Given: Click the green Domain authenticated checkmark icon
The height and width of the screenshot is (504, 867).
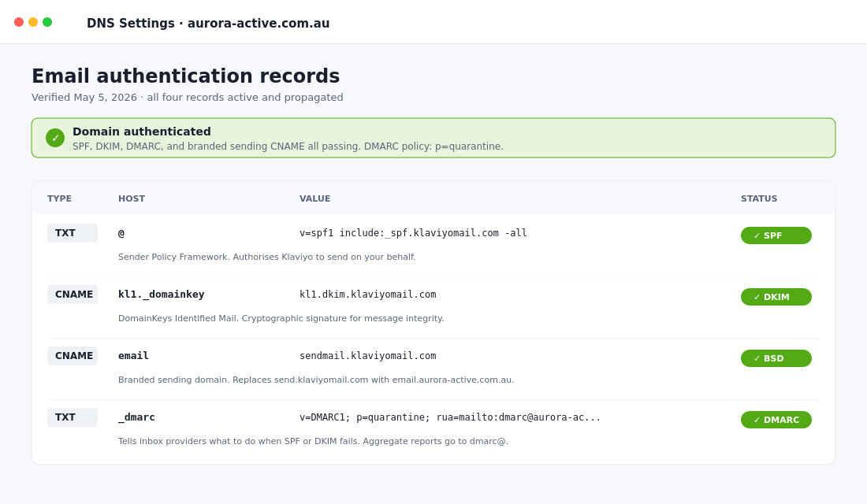Looking at the screenshot, I should [55, 138].
